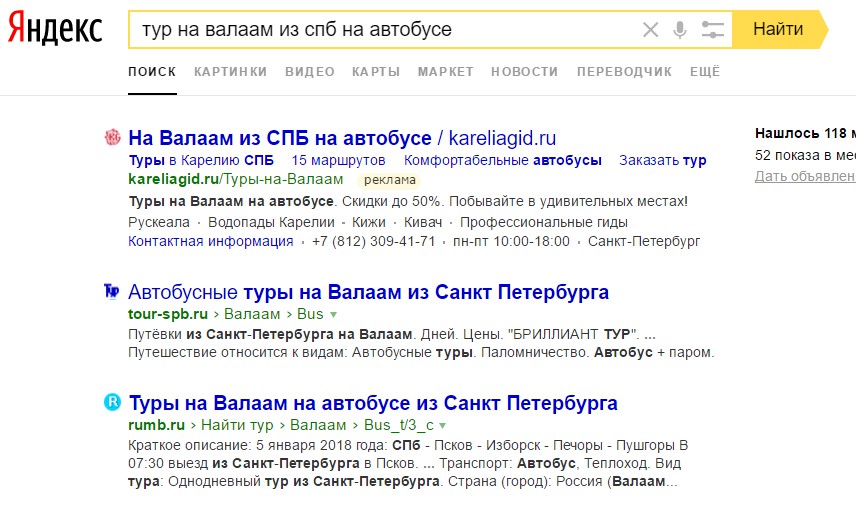
Task: Click the '52 показа в месяц' statistics text
Action: click(805, 155)
